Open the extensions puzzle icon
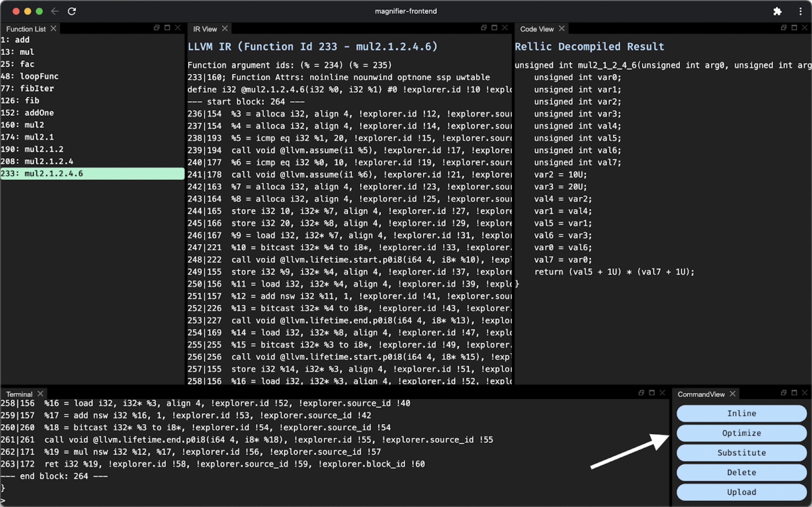Image resolution: width=812 pixels, height=507 pixels. click(777, 12)
